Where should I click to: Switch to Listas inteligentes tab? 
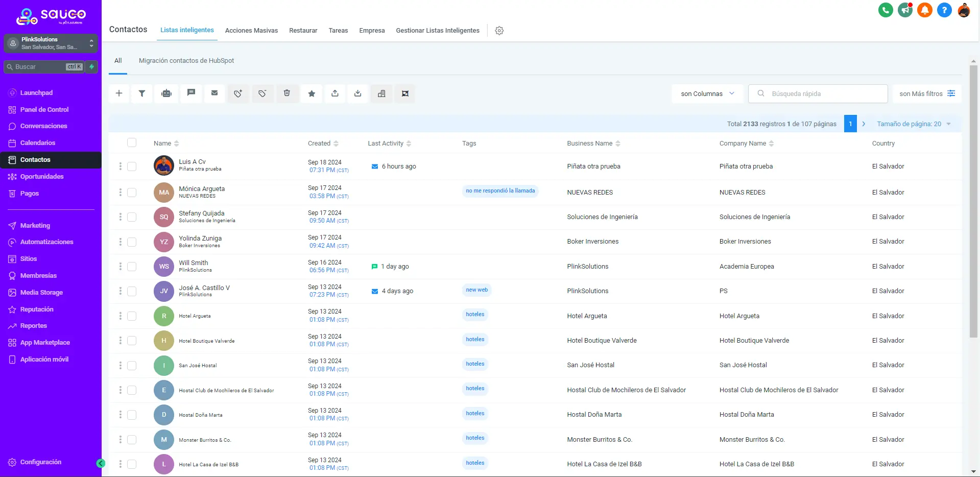tap(187, 30)
